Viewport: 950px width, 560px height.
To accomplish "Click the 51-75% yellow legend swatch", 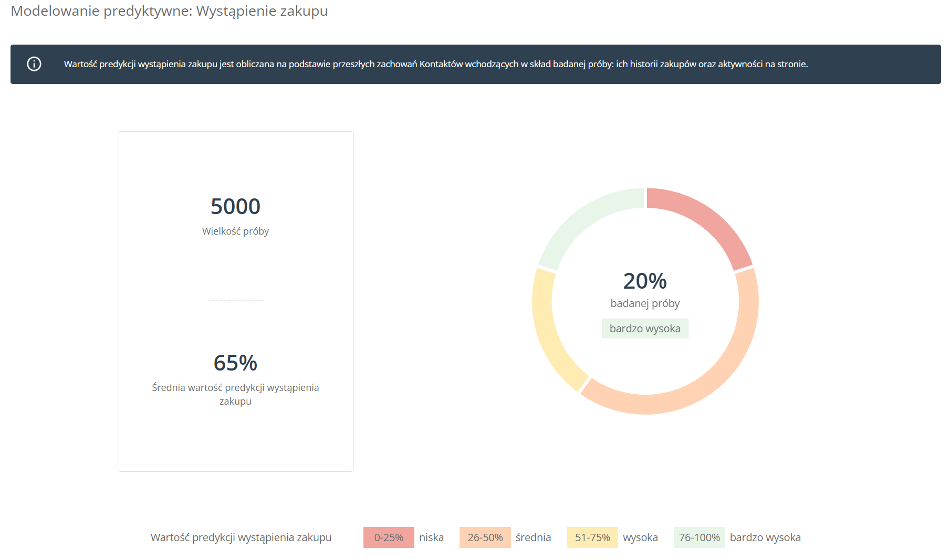I will coord(592,537).
